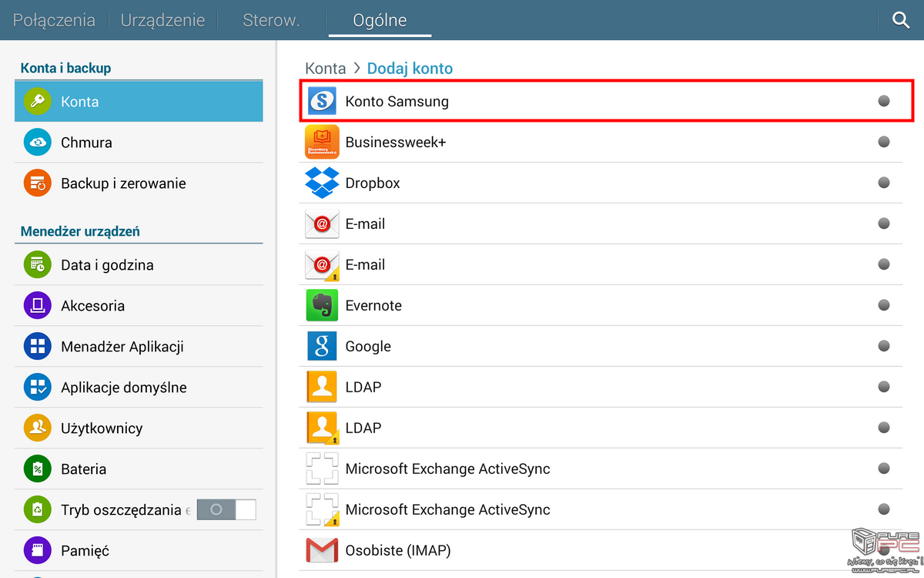
Task: Click the Konto Samsung icon
Action: point(322,102)
